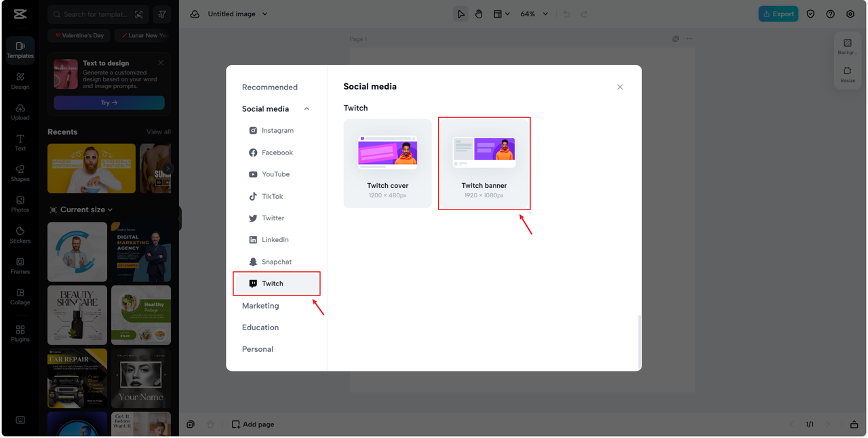Redo the last action
This screenshot has width=868, height=438.
pyautogui.click(x=584, y=14)
